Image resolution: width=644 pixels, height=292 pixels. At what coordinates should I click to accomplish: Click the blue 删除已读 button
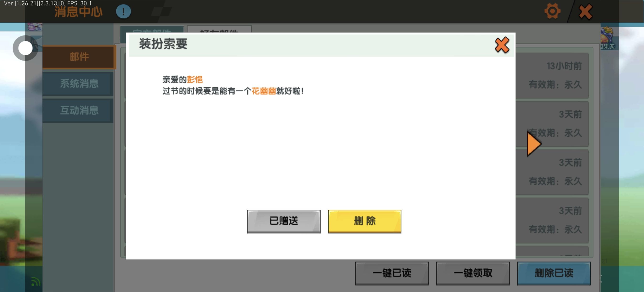tap(554, 273)
